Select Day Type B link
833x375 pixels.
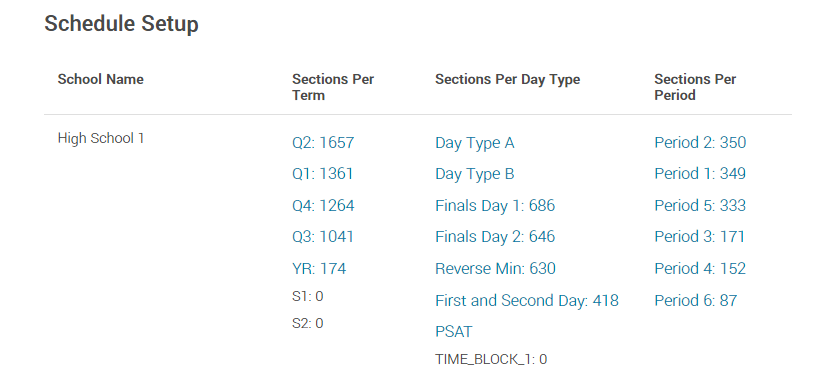tap(474, 175)
